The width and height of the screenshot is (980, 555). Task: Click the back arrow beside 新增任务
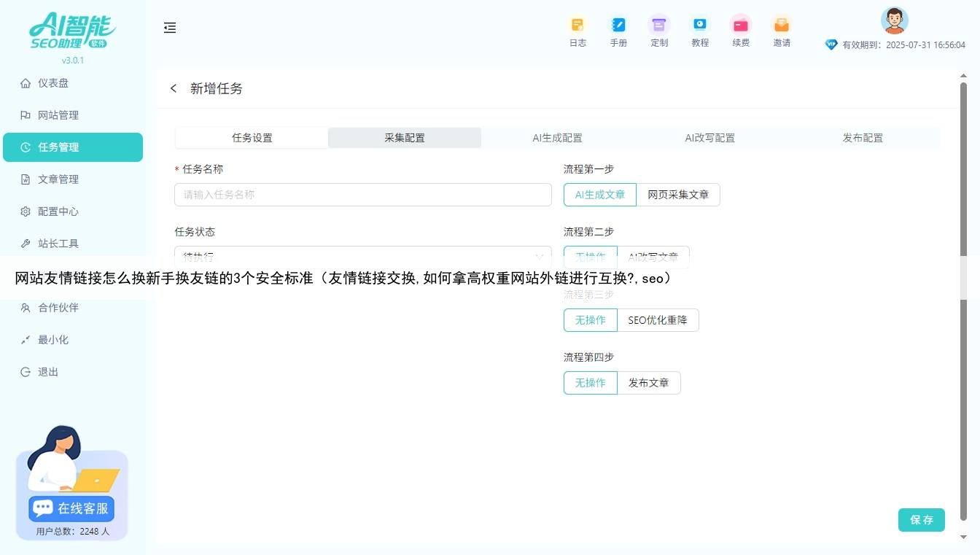pos(174,88)
